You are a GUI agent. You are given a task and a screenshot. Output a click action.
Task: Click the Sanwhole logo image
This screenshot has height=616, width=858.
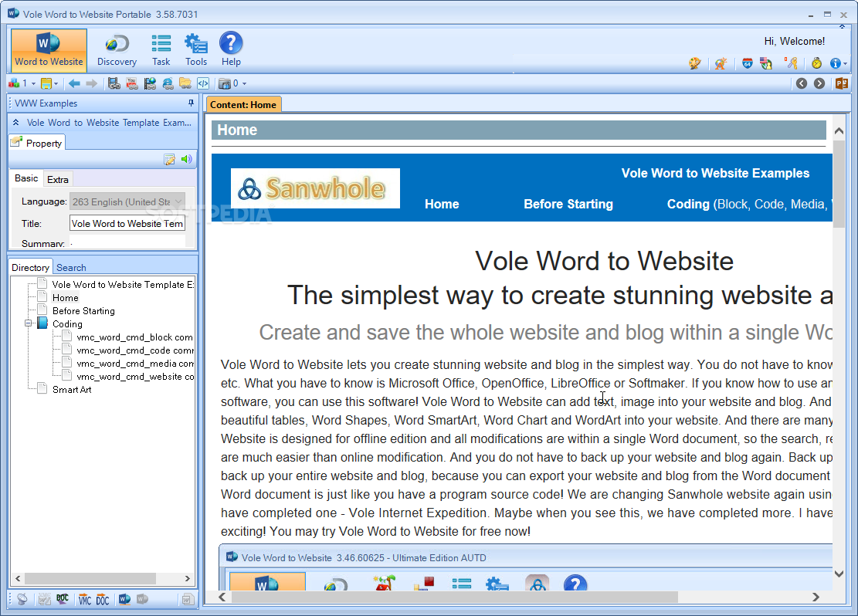click(315, 188)
